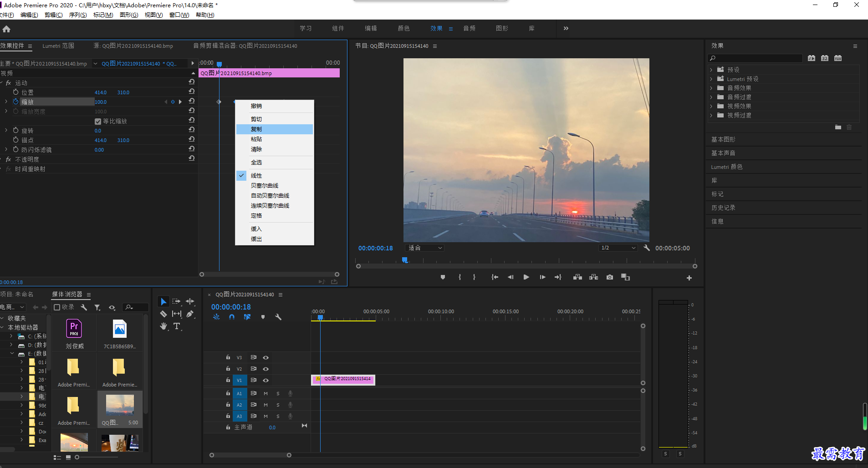The height and width of the screenshot is (468, 868).
Task: Open workspace overflow chevron menu
Action: [x=566, y=28]
